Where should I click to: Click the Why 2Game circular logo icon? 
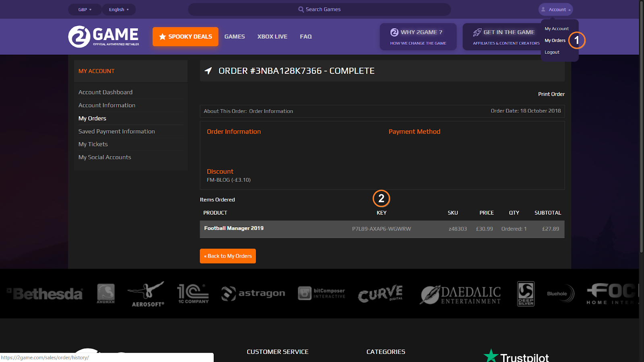394,32
